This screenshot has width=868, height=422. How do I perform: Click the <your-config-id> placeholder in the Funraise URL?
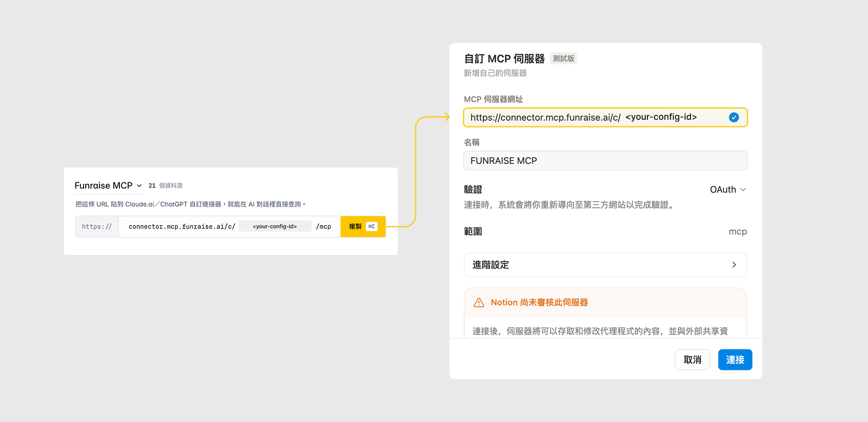pos(275,226)
